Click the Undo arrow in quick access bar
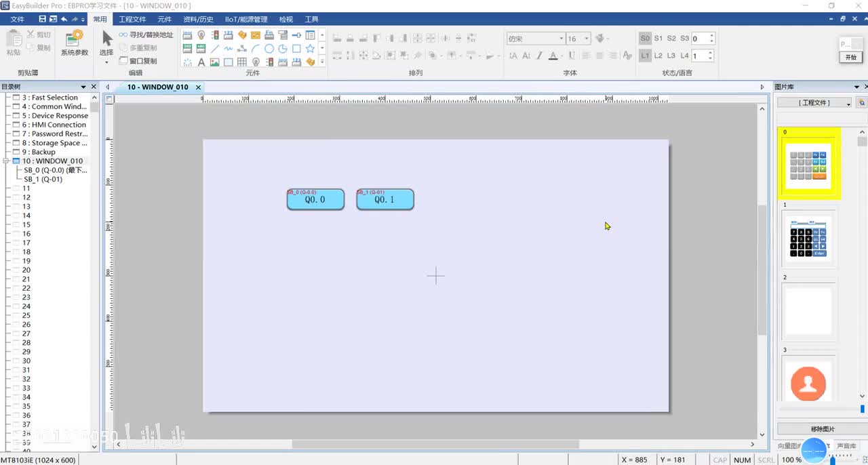Screen dimensions: 868x465 coord(64,19)
